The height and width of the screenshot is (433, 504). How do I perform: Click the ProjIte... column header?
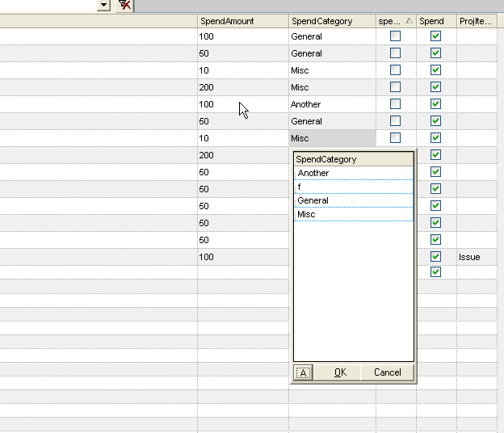477,21
